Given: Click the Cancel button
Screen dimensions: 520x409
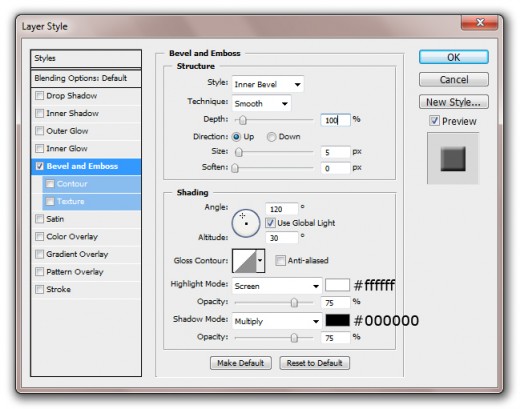Looking at the screenshot, I should 454,80.
